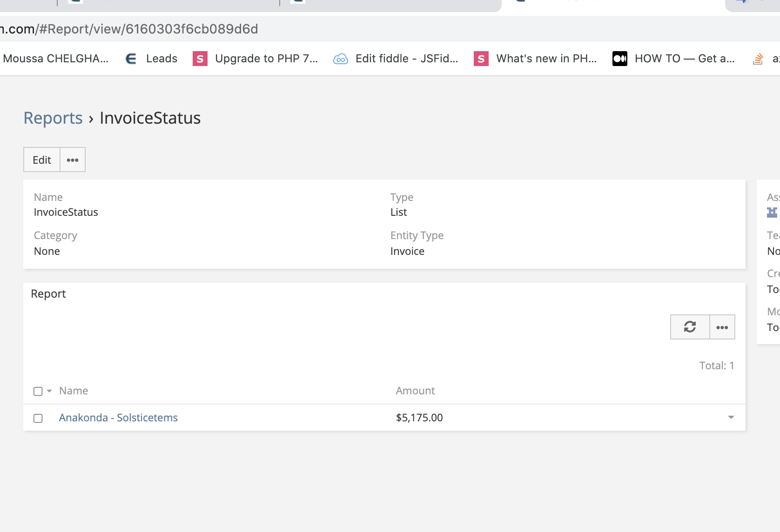Open What's new in PHP bookmark
Image resolution: width=780 pixels, height=532 pixels.
point(536,59)
